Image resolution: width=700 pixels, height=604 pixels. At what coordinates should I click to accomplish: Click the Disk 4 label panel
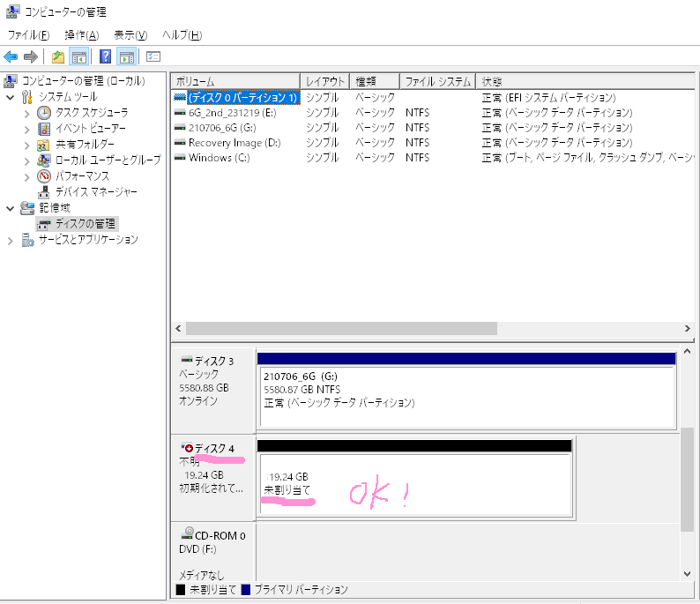213,478
